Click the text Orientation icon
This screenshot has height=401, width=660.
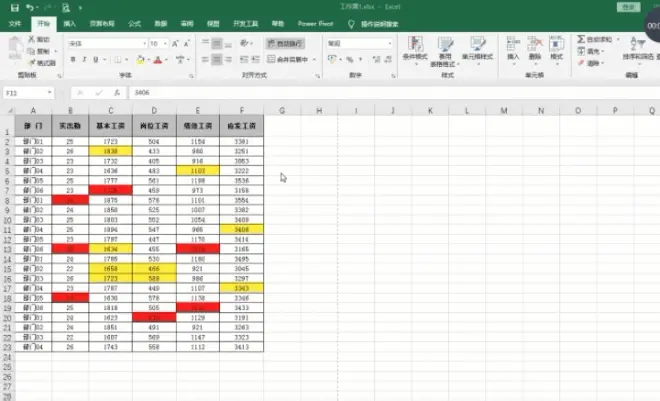(x=245, y=43)
